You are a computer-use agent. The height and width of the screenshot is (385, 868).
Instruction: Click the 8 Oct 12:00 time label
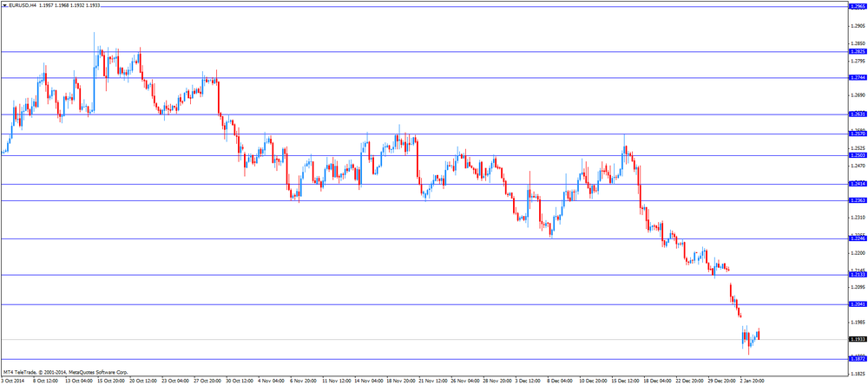(x=45, y=382)
